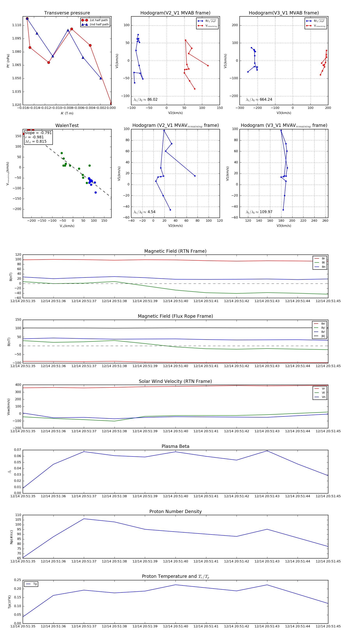Click the "Vsw(km/s)" y-axis label
Viewport: 351px width, 644px height.
point(9,407)
